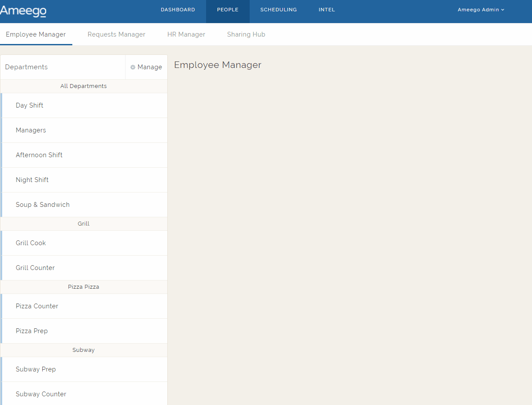Screen dimensions: 532x405
Task: Select the Day Shift department
Action: 30,105
